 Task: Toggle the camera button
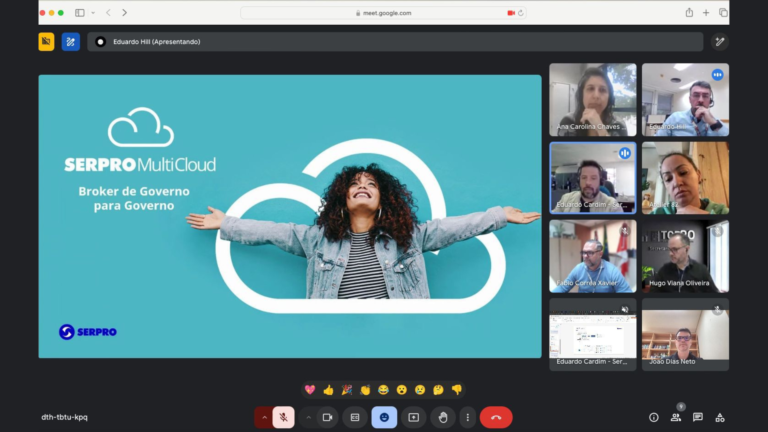(327, 417)
